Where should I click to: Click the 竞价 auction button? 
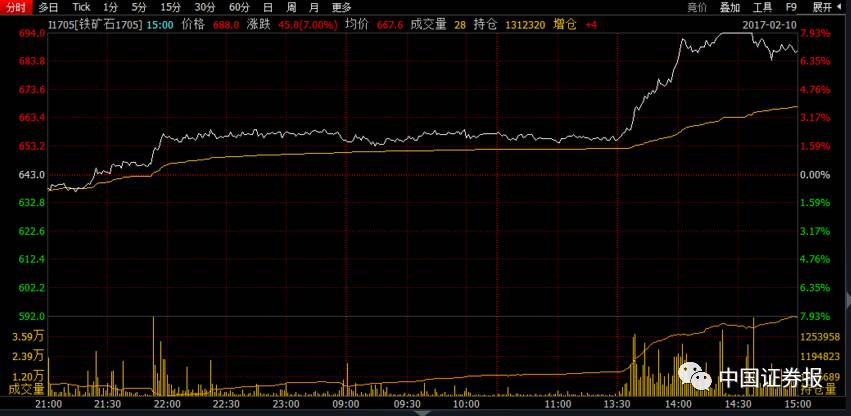(697, 7)
